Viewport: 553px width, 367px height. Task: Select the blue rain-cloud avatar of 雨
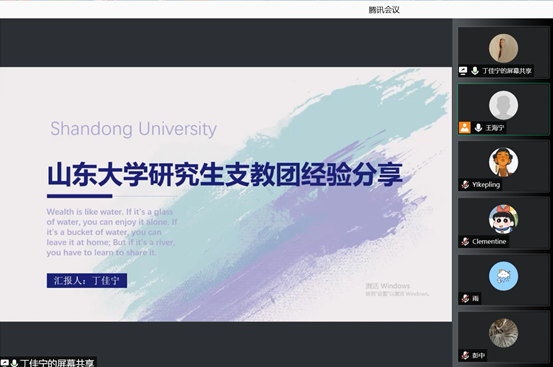pyautogui.click(x=503, y=276)
